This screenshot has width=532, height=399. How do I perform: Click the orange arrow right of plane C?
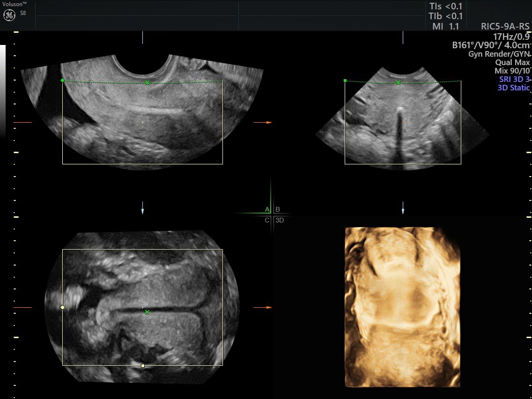click(x=262, y=307)
